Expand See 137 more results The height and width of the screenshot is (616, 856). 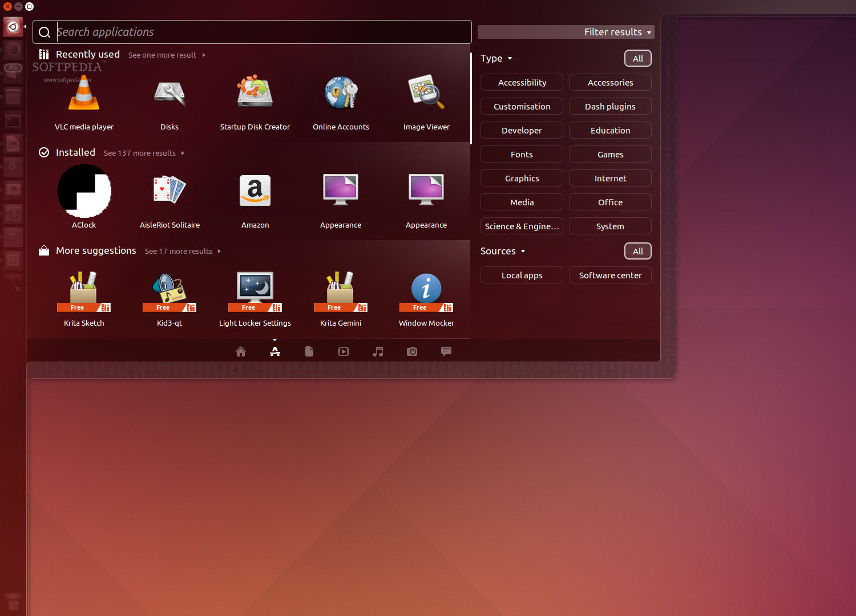(144, 153)
